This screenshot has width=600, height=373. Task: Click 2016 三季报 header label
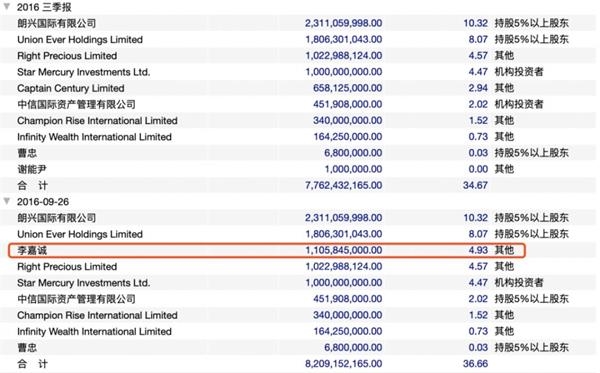click(44, 7)
